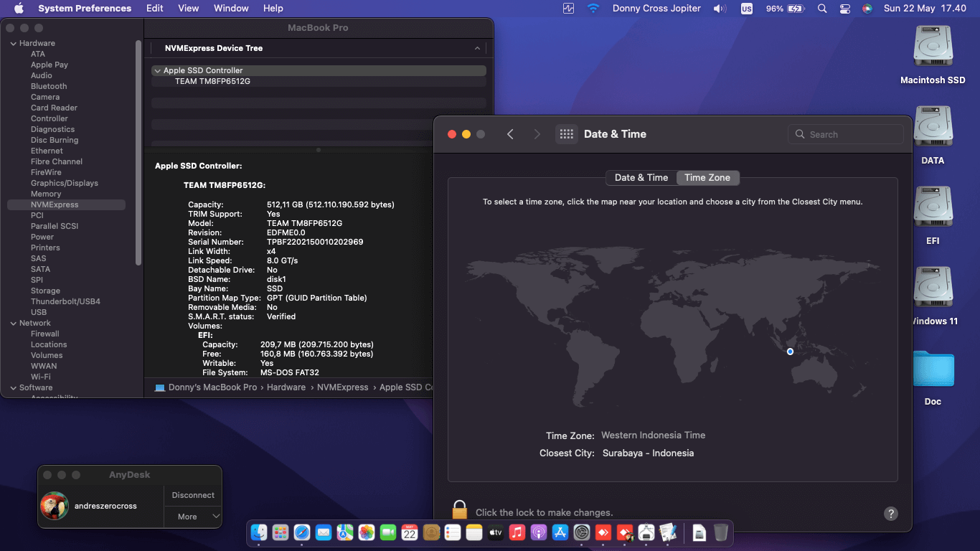Open Podcasts from the Dock
This screenshot has height=551, width=980.
539,532
